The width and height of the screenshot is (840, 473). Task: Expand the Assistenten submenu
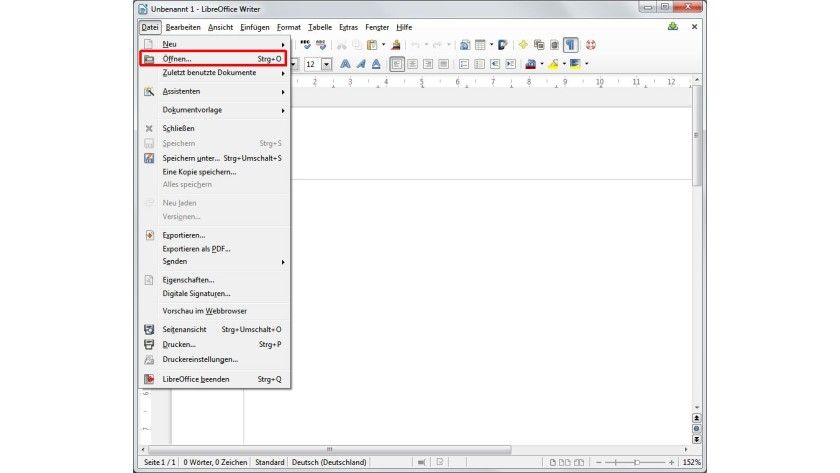(x=214, y=92)
